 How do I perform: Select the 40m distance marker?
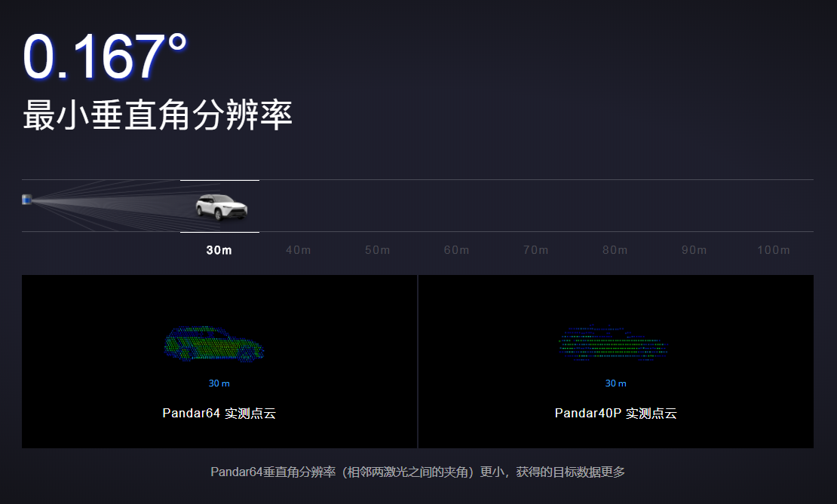pyautogui.click(x=299, y=250)
